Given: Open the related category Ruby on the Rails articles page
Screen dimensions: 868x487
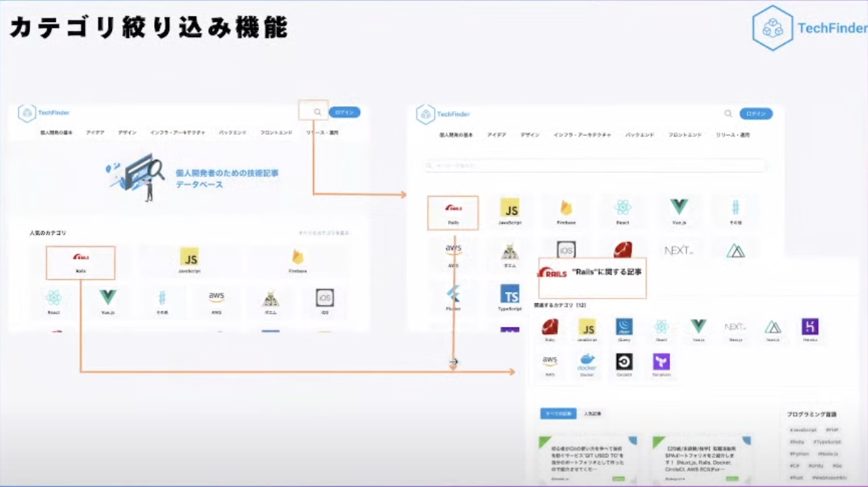Looking at the screenshot, I should 550,330.
